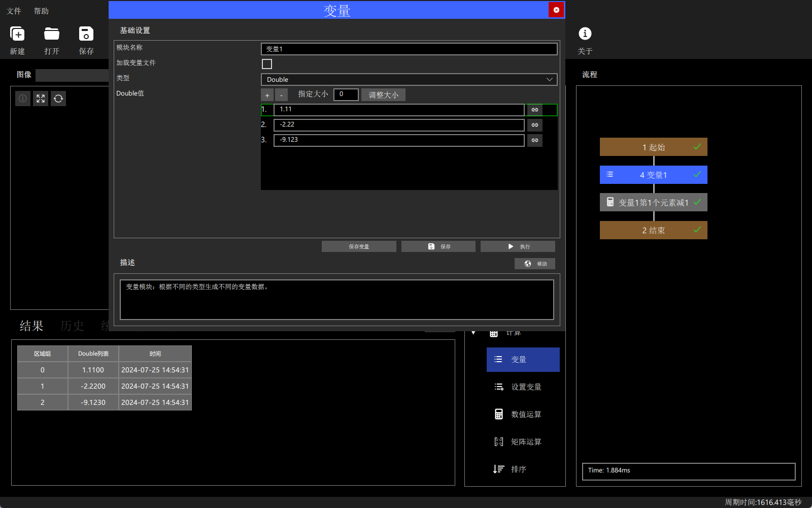
Task: Click the refresh icon in image panel
Action: [58, 99]
